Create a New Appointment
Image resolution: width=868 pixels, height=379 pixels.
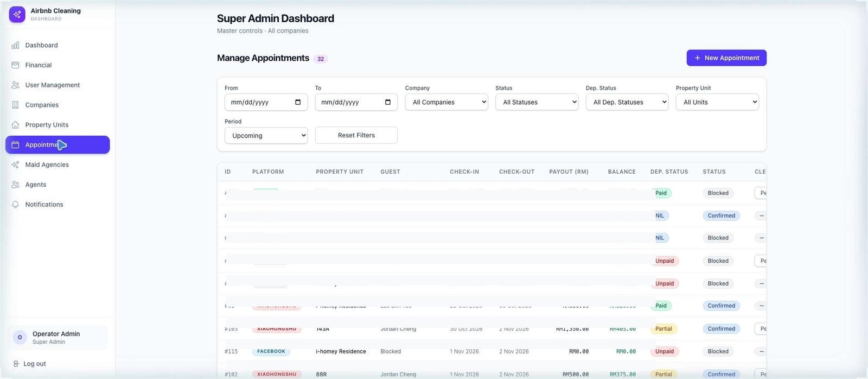point(726,58)
